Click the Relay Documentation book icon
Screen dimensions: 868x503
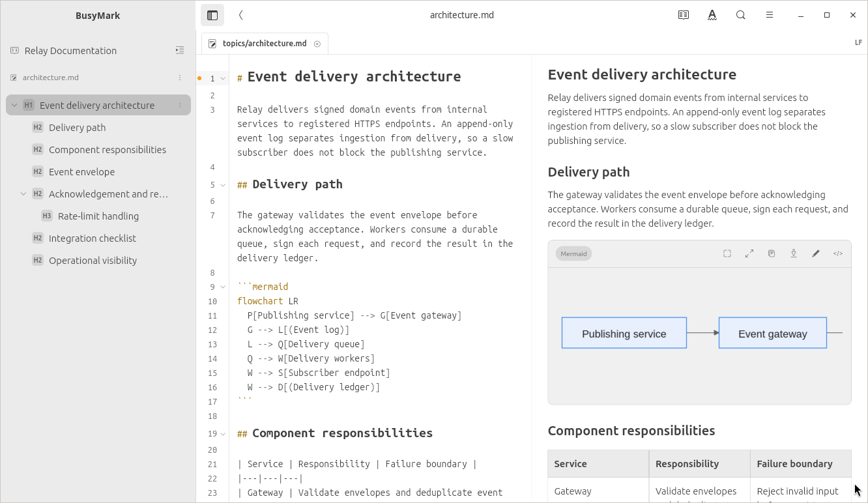pos(14,50)
